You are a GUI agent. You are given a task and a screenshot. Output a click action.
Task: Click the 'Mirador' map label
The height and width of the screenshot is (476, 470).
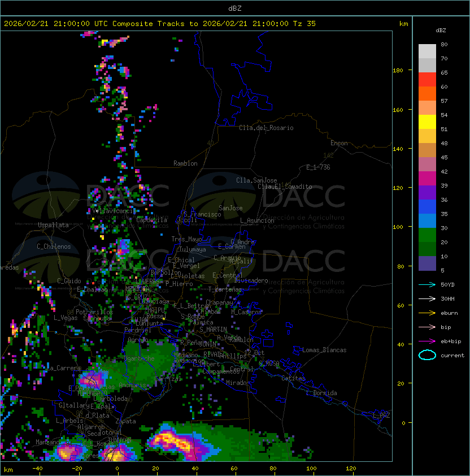click(238, 383)
